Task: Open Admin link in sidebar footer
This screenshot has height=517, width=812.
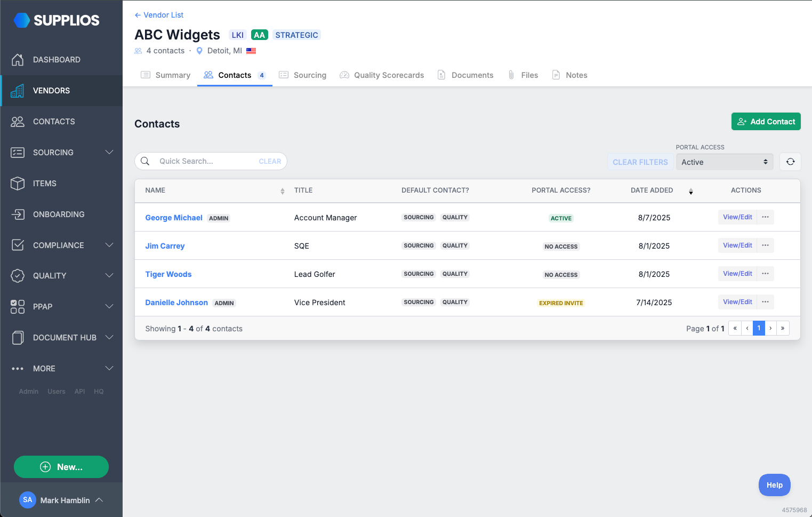Action: tap(29, 392)
